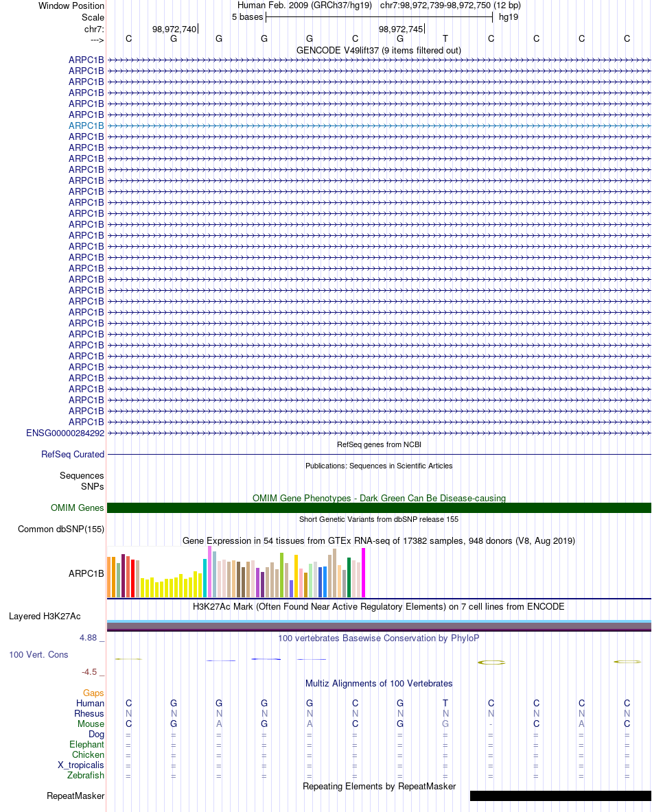Click the light-blue highlighted ARPC1B transcript label
This screenshot has height=812, width=652.
(x=86, y=126)
